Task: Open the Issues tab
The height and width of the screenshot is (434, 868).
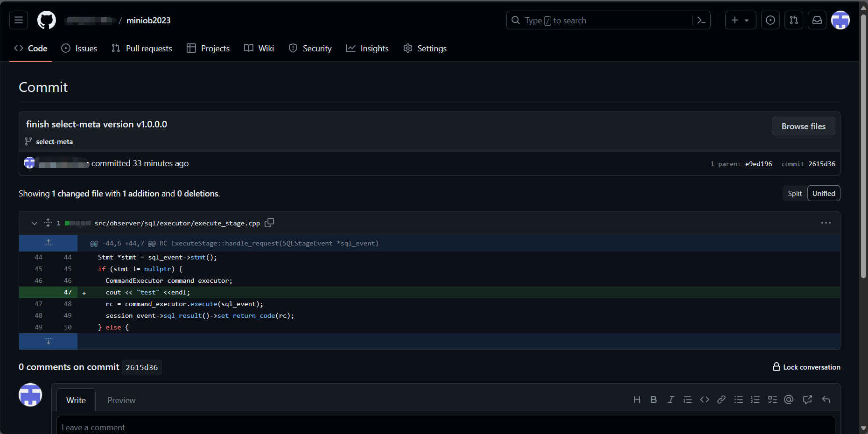Action: click(79, 49)
